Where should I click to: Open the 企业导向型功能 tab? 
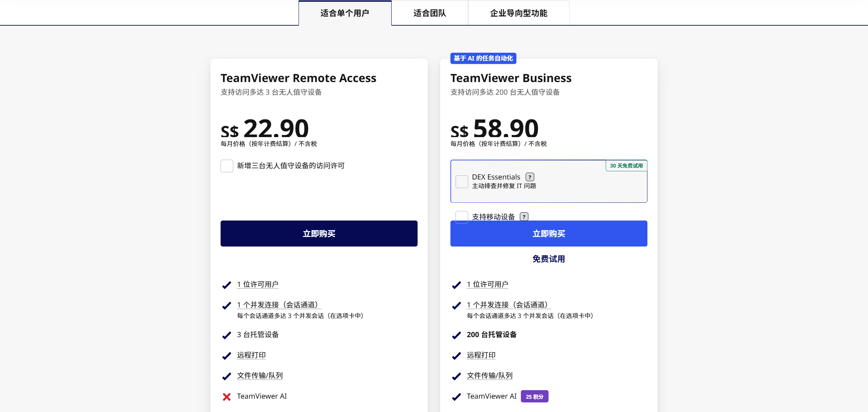(x=518, y=13)
